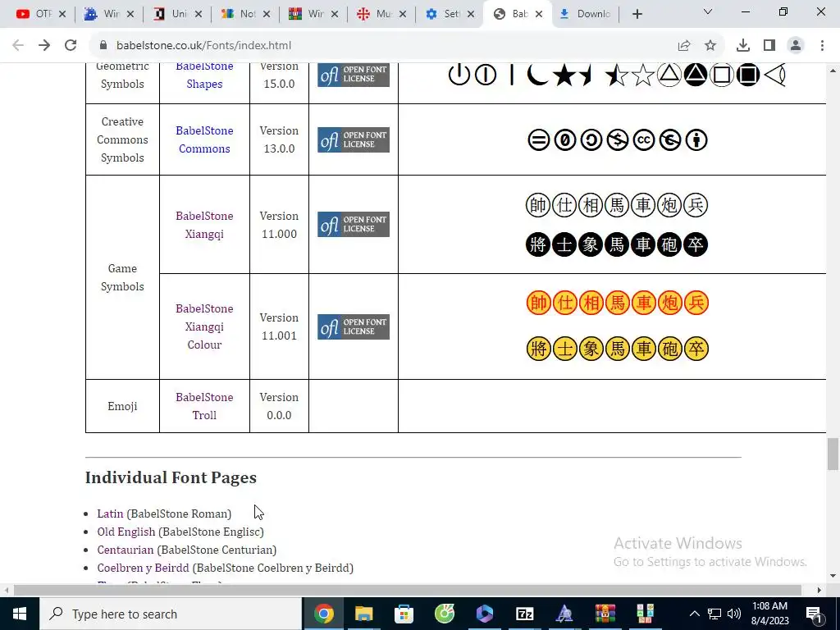View site information lock icon
840x630 pixels.
point(104,46)
